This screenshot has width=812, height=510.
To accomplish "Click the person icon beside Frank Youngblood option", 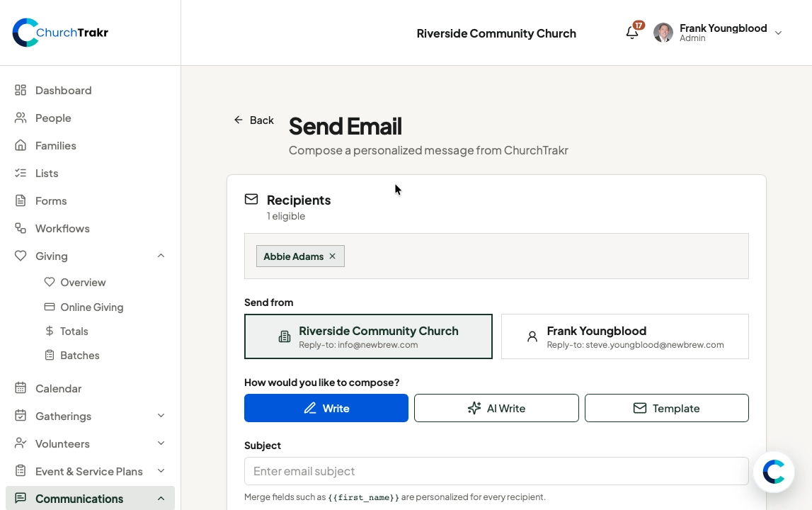I will [532, 336].
